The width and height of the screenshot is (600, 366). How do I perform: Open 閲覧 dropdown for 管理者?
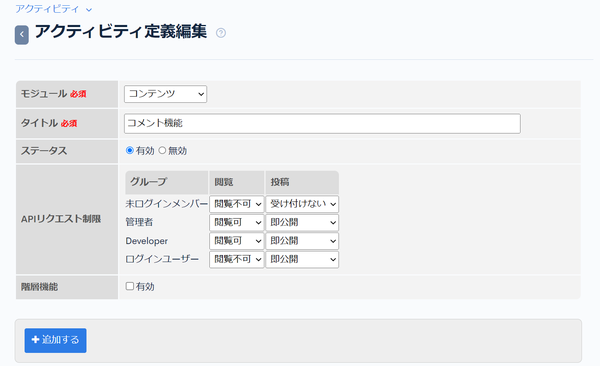click(236, 222)
